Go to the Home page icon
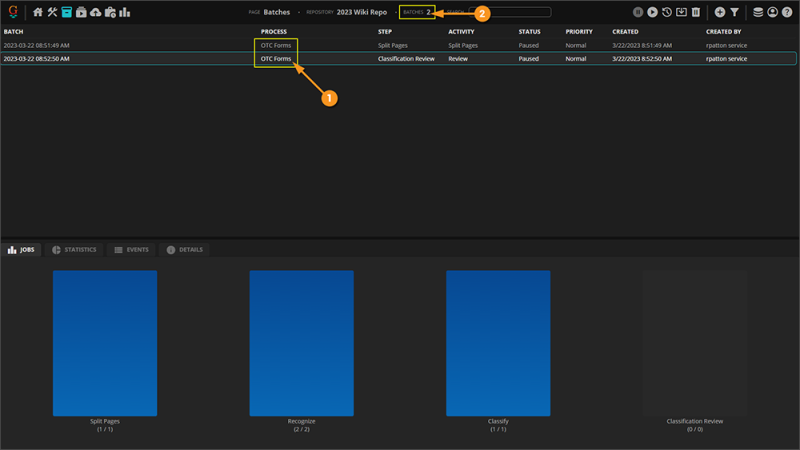Viewport: 800px width, 450px height. 38,13
